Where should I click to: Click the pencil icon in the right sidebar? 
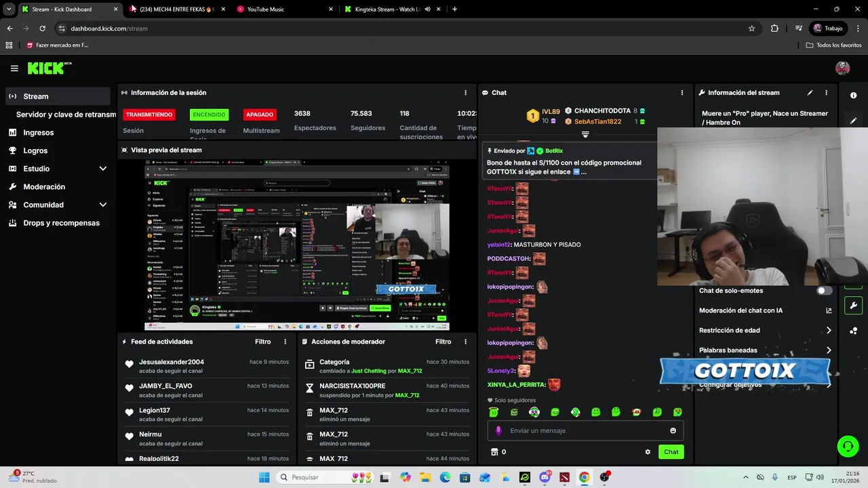[853, 121]
